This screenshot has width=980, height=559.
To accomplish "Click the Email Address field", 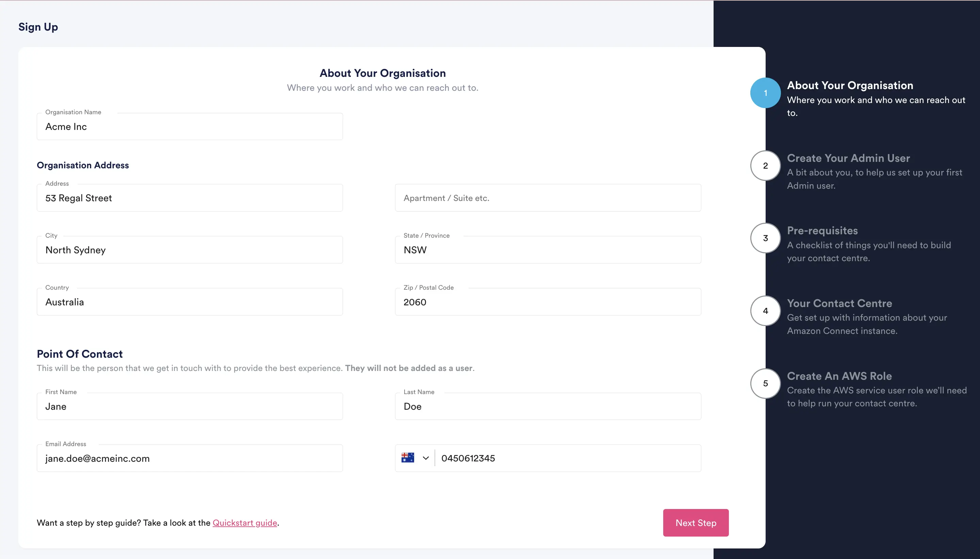I will pos(190,458).
